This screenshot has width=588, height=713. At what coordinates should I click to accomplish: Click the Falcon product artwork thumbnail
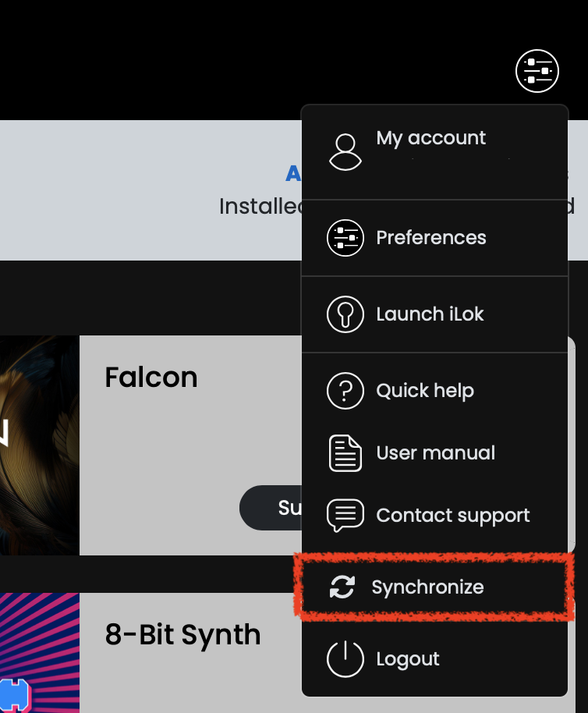pyautogui.click(x=40, y=445)
